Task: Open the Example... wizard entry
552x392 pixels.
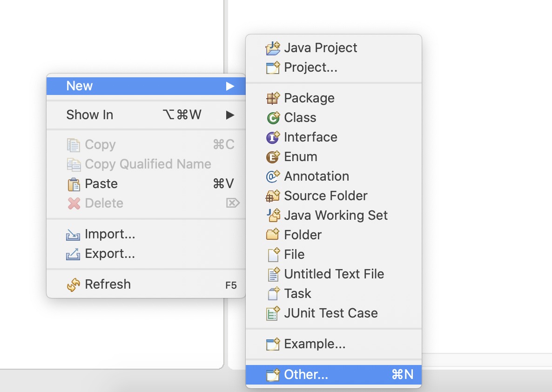Action: pos(315,344)
